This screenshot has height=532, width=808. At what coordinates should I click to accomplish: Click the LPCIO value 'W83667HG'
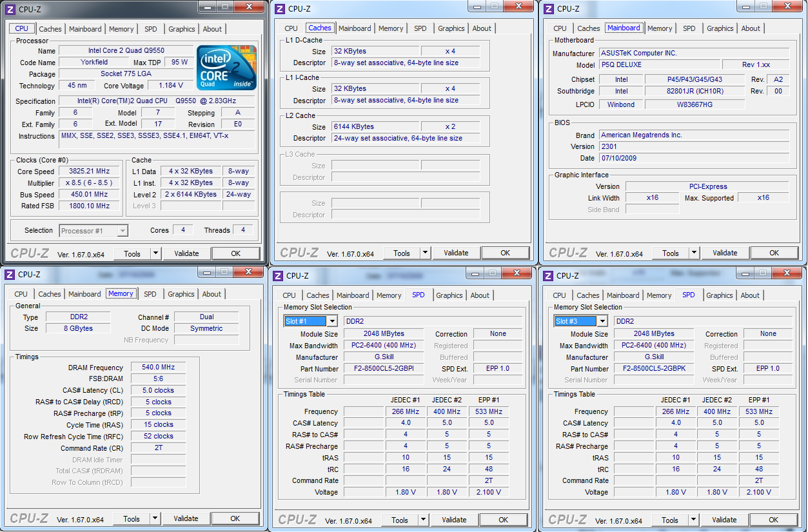pyautogui.click(x=695, y=104)
